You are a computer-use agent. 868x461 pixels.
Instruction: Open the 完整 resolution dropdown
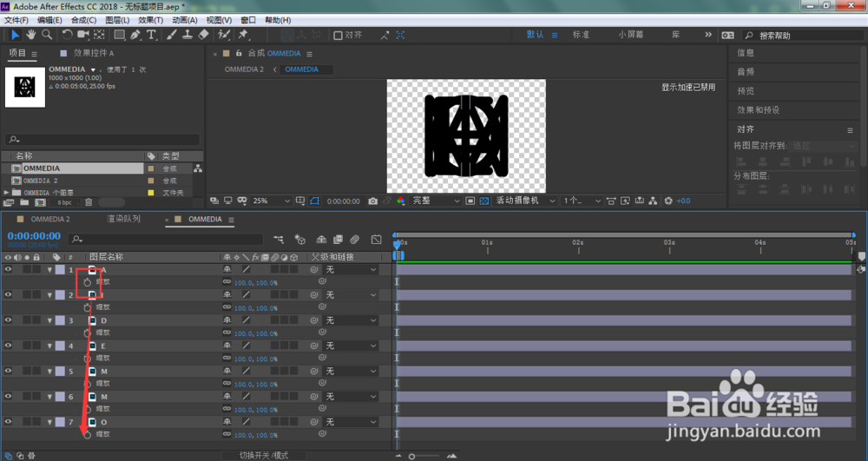coord(436,201)
